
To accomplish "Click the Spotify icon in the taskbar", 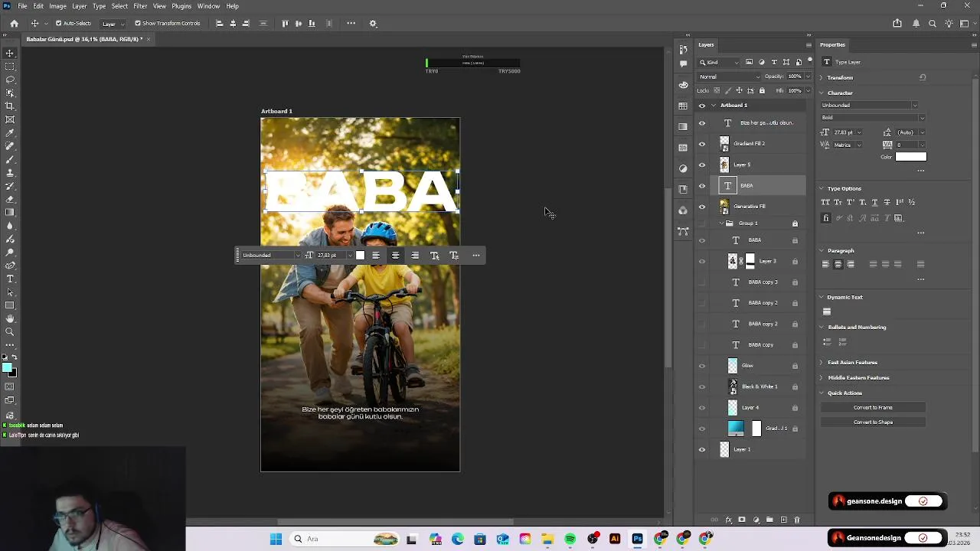I will (570, 539).
